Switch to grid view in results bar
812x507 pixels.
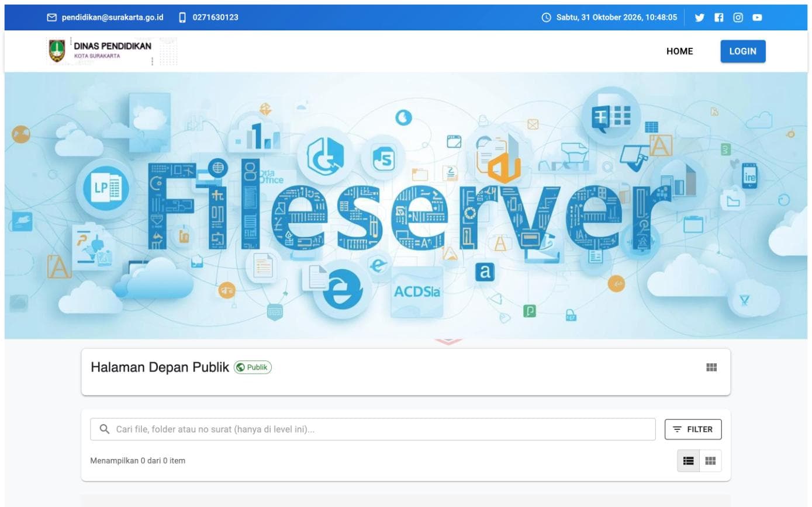pyautogui.click(x=710, y=461)
